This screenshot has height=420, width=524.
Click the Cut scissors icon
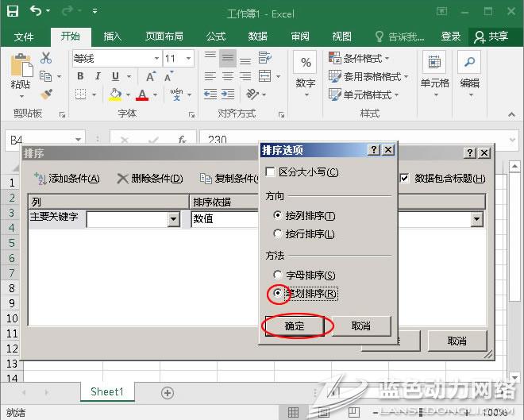click(46, 58)
